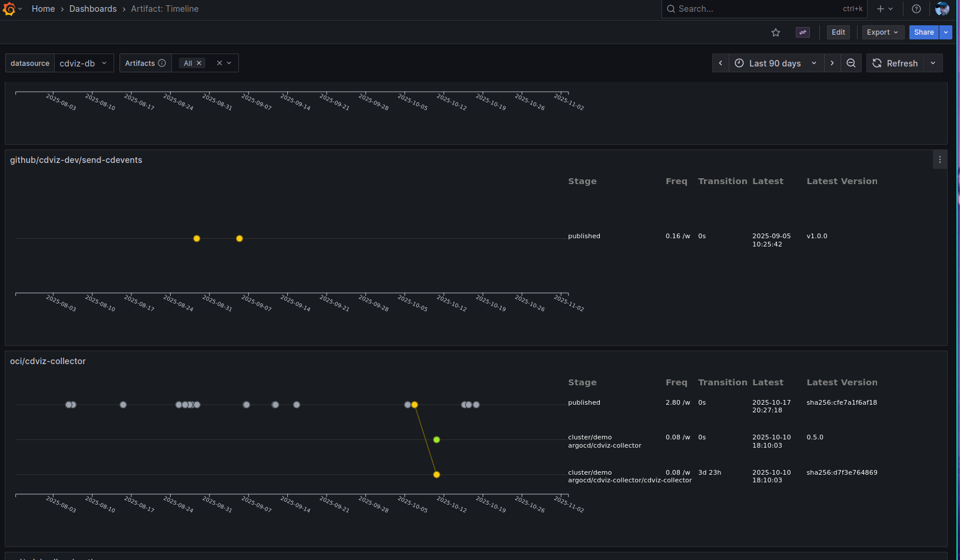Screen dimensions: 960x560
Task: Click the cluster/demo argocd/cdviz-collector/cdviz-collector stage label
Action: tap(630, 476)
